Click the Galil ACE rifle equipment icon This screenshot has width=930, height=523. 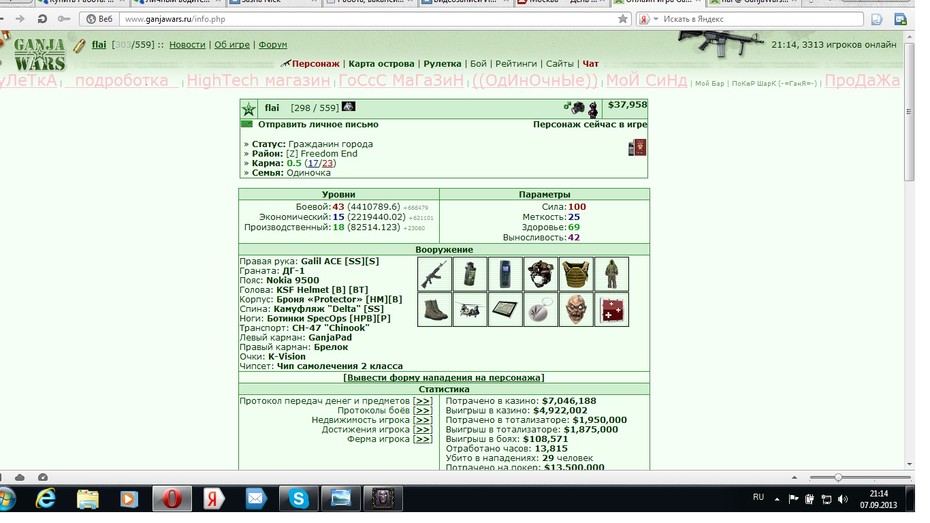pyautogui.click(x=434, y=274)
